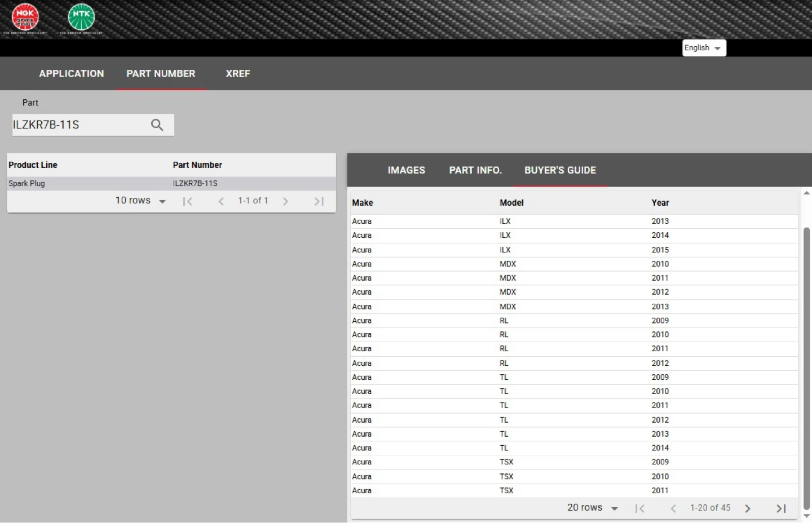Go to next page of part results
This screenshot has height=523, width=812.
coord(285,201)
